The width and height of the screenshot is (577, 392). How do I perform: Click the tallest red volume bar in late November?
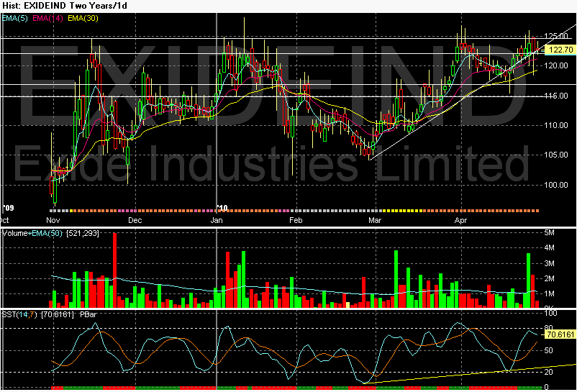(x=115, y=270)
